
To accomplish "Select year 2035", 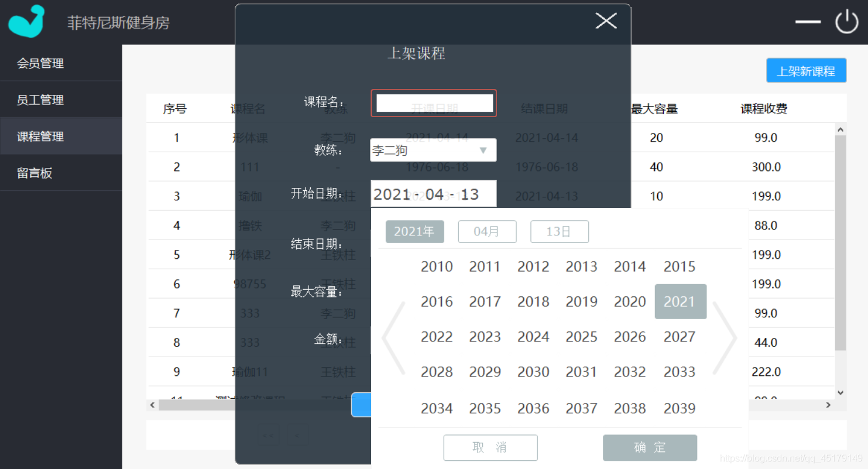I will pos(485,408).
